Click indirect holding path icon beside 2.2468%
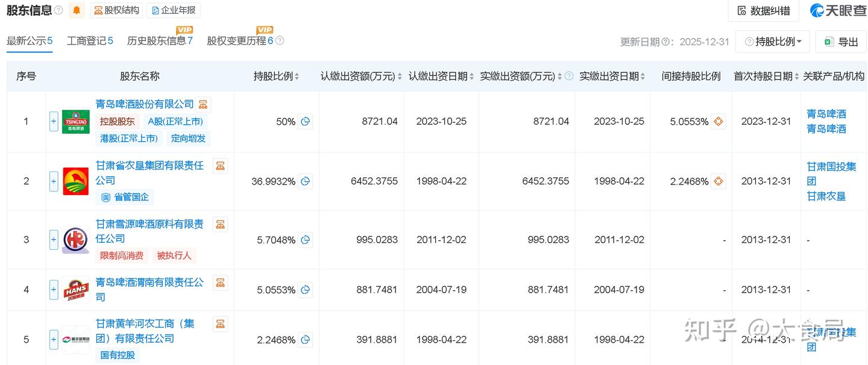Viewport: 868px width, 365px height. click(718, 181)
